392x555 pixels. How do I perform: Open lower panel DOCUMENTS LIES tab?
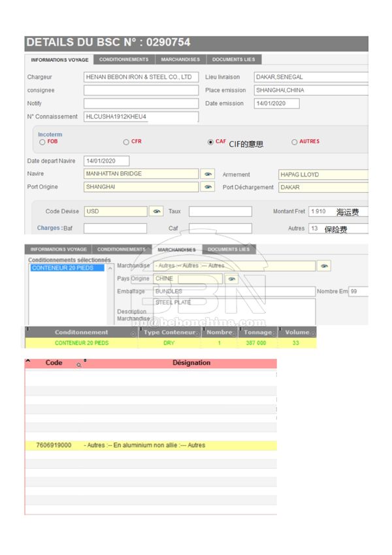pyautogui.click(x=229, y=249)
